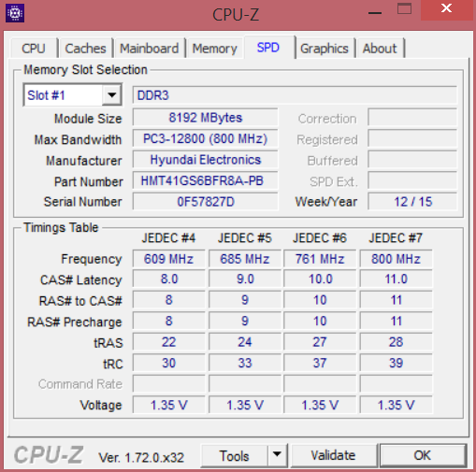Click the JEDEC #7 frequency 800 MHz cell

click(x=396, y=259)
